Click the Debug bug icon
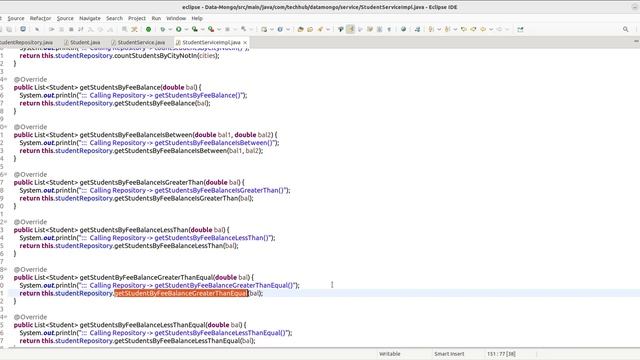Image resolution: width=640 pixels, height=360 pixels. click(x=162, y=29)
